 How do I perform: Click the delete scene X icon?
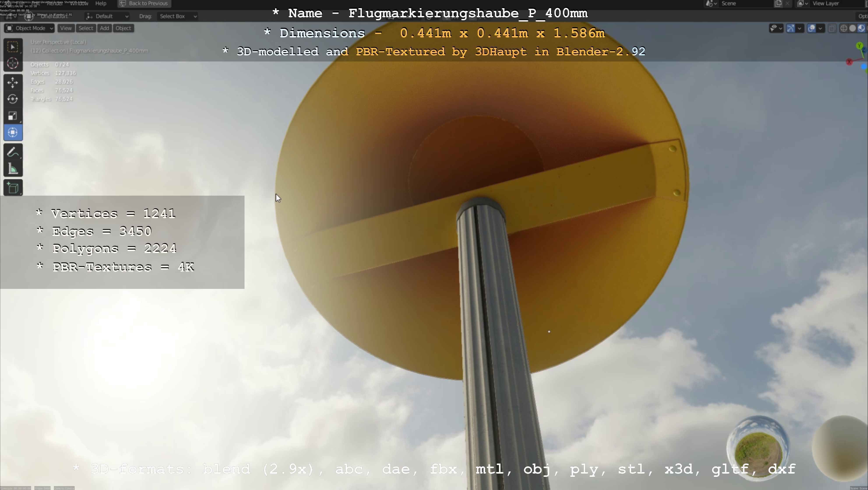point(787,3)
